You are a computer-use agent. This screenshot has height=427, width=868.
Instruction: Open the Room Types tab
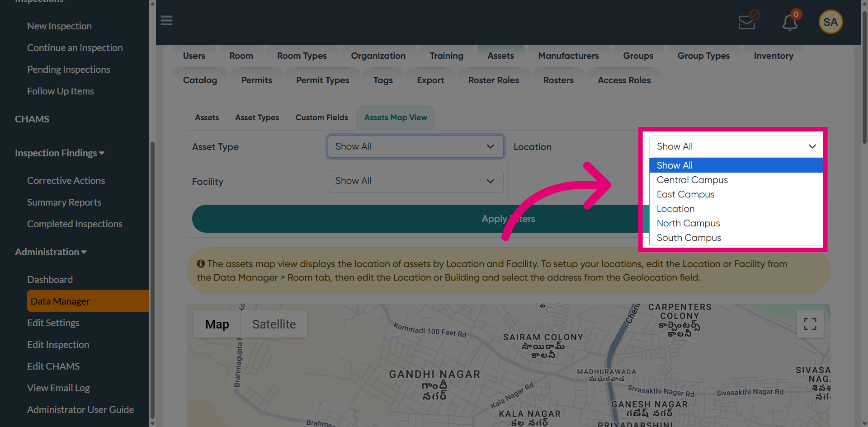(302, 56)
